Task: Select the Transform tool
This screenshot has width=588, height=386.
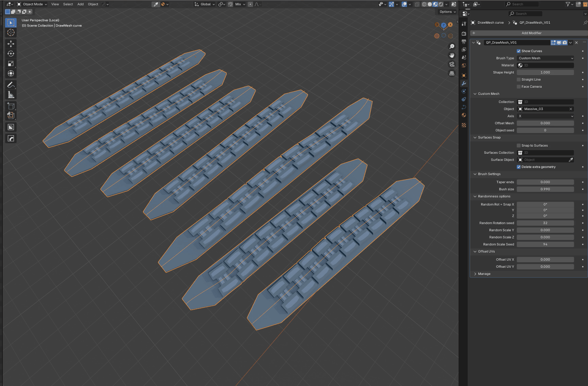Action: (11, 73)
